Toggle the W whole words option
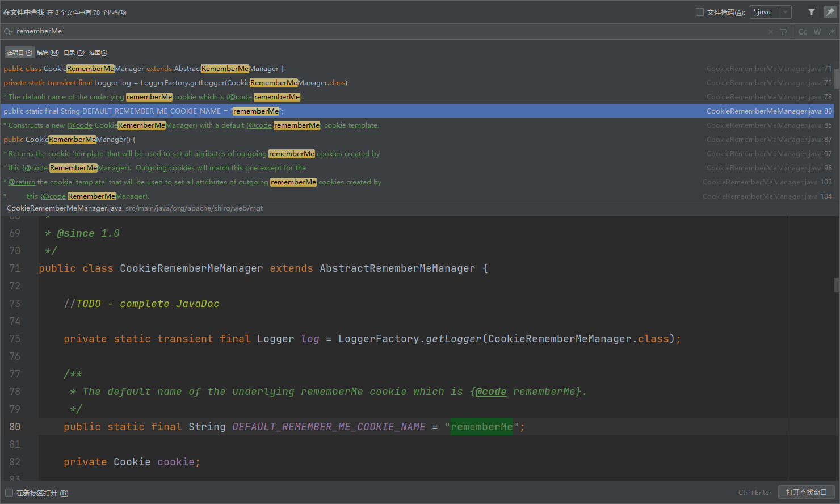840x504 pixels. tap(817, 32)
